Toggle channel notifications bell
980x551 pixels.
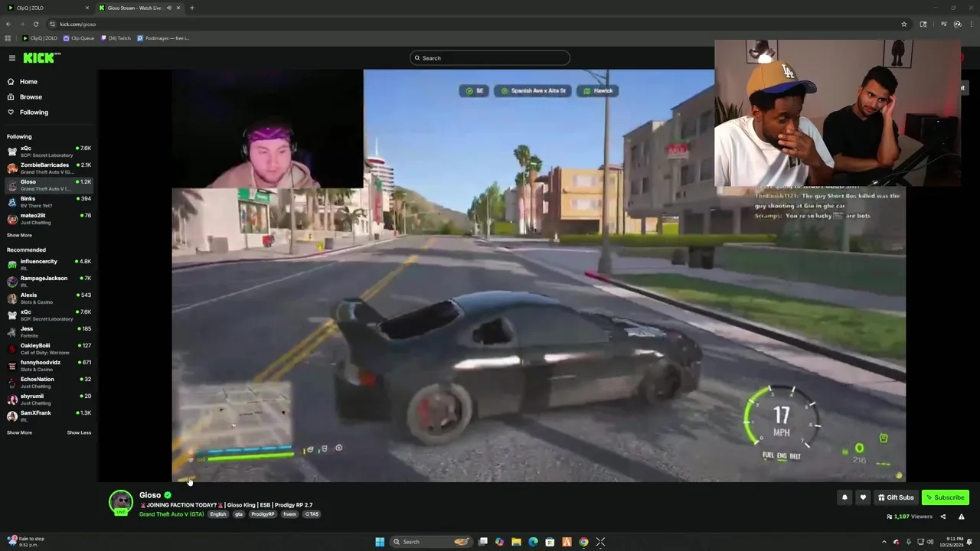coord(844,497)
